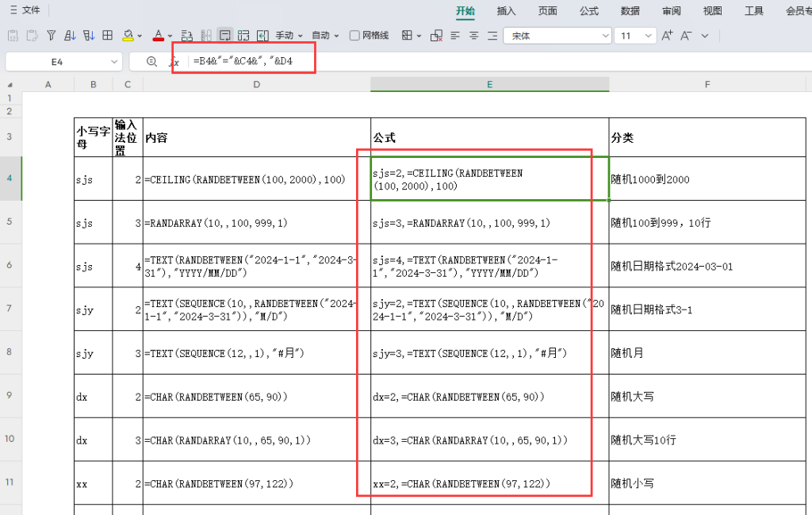Click cell =RANDARRAY(10,,100,999,1) in column D
This screenshot has height=515, width=812.
click(257, 222)
